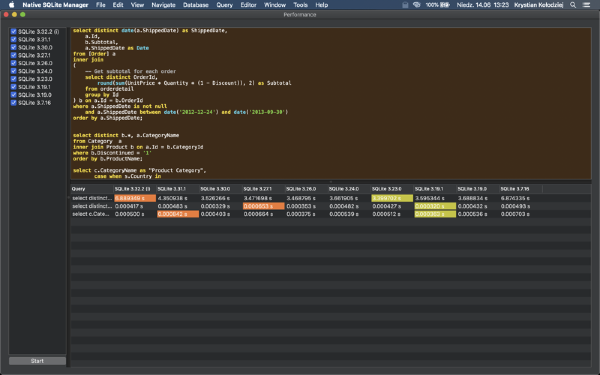Toggle the SQLite 3.27.1 checkbox
The height and width of the screenshot is (375, 600).
tap(14, 55)
